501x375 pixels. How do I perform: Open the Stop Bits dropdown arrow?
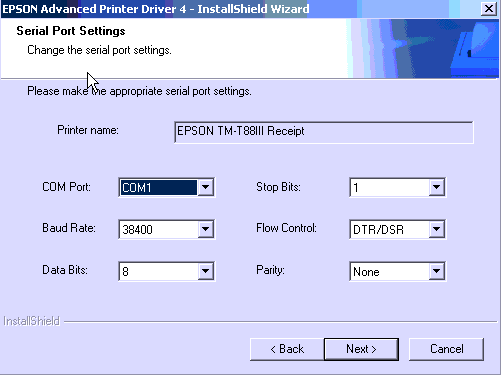(x=436, y=187)
